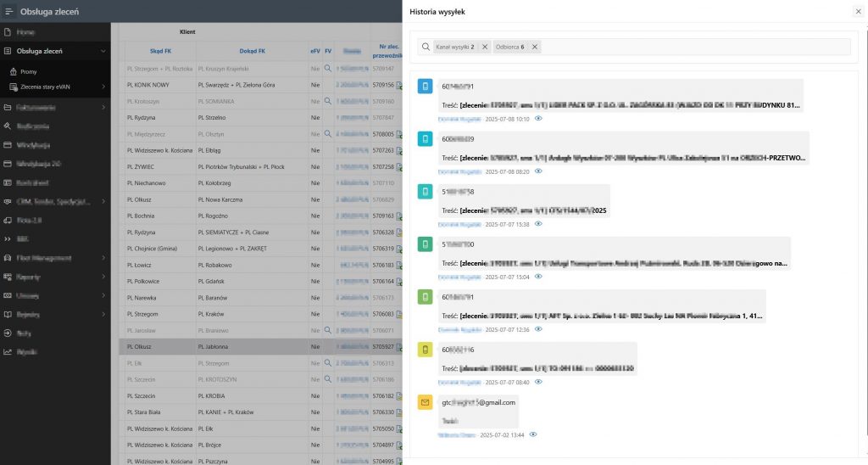Image resolution: width=868 pixels, height=465 pixels.
Task: Click the yellow envelope icon of gmail message
Action: [426, 402]
